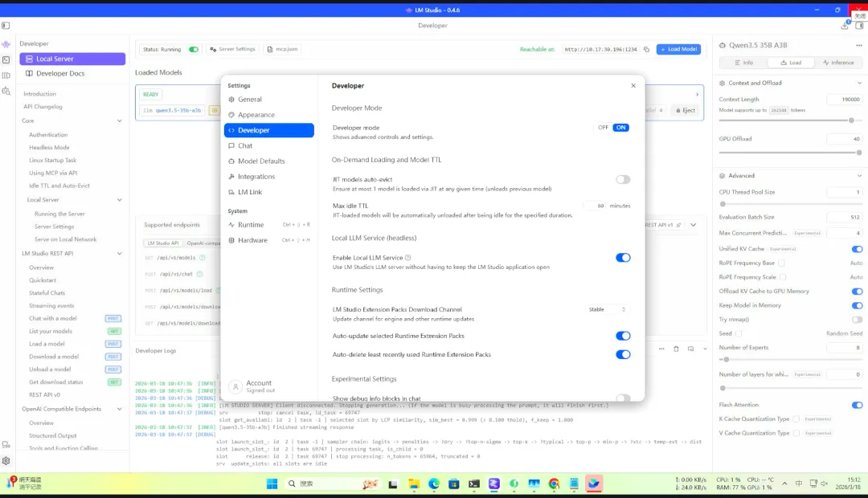
Task: Eject the loaded model
Action: pos(686,110)
